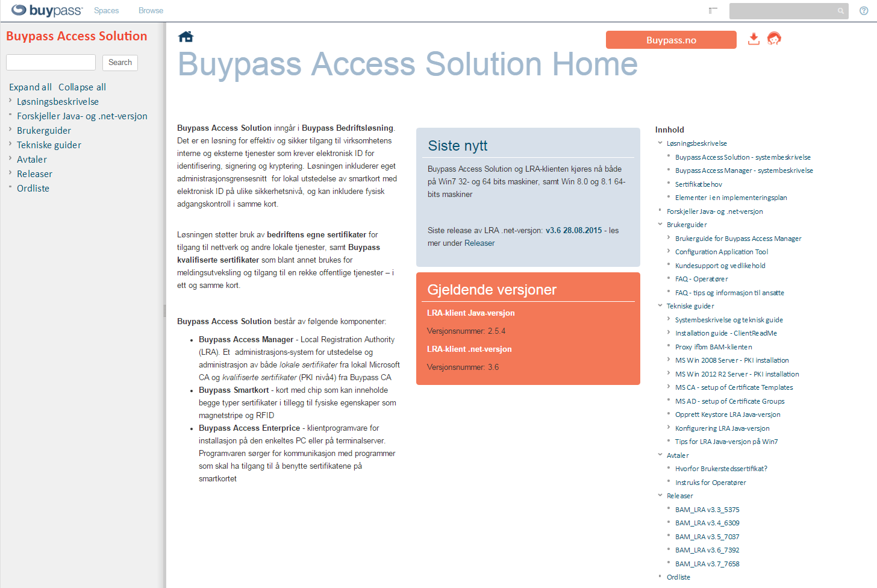Open BAM_LRA v3.6_7392 release link
The width and height of the screenshot is (877, 588).
[x=707, y=550]
